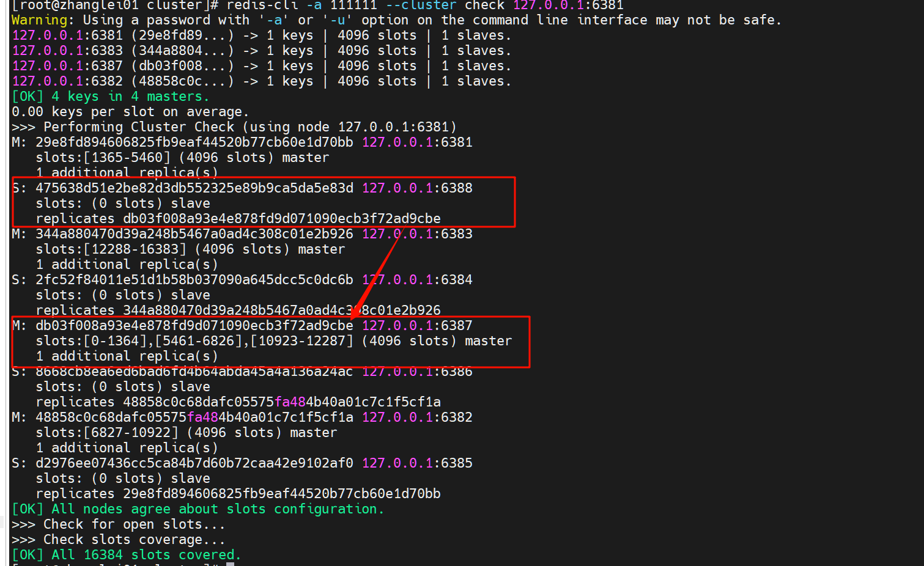Click master line with ID 48858c0c68dafc05575fa484b40a01c7c1f5cf1a
The height and width of the screenshot is (566, 924).
242,417
